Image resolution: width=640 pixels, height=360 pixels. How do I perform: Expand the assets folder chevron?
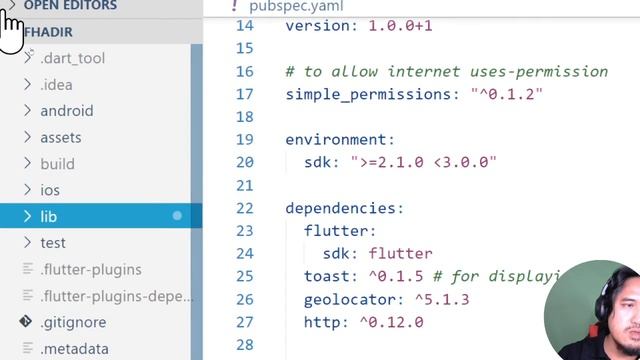[27, 137]
